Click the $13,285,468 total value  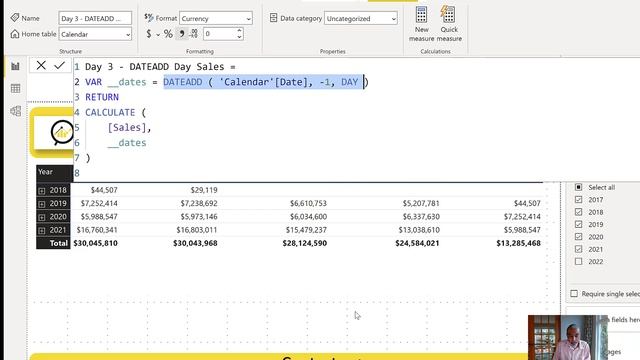coord(518,243)
